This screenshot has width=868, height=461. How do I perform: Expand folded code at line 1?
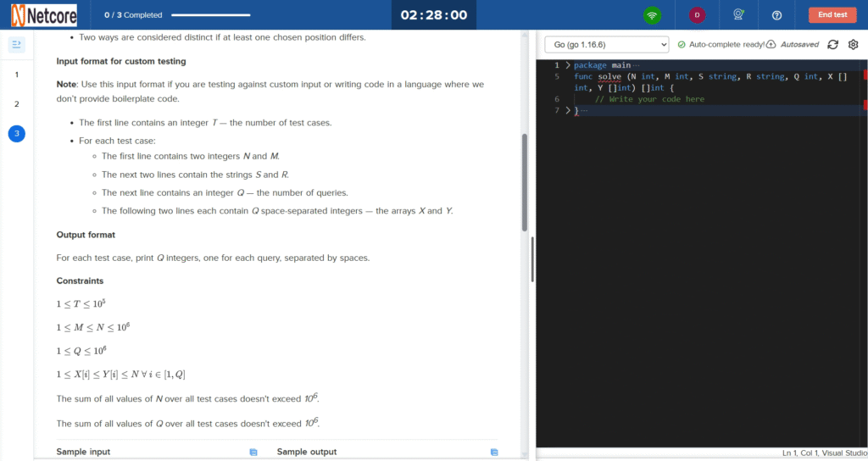coord(567,65)
